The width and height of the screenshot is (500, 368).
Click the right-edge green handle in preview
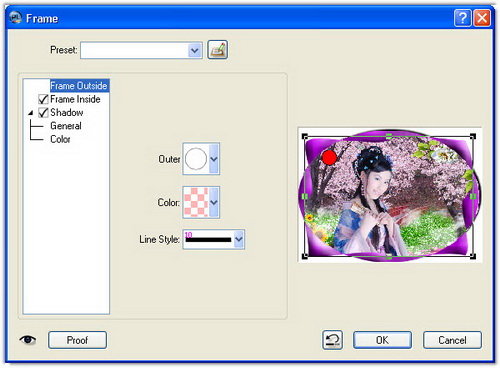[473, 196]
